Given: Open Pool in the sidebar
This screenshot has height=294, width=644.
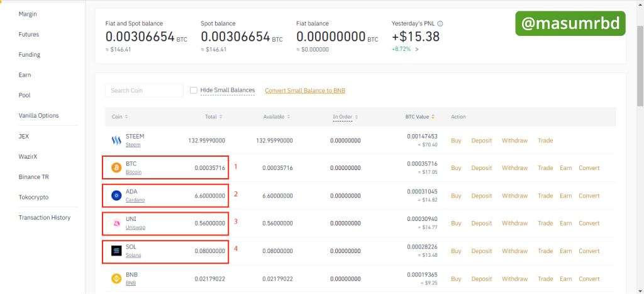Looking at the screenshot, I should (25, 95).
